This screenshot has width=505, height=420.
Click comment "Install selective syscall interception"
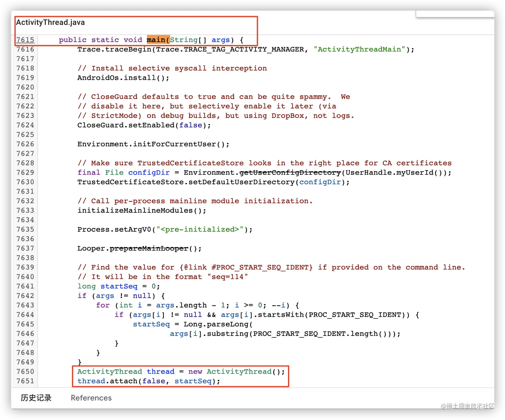click(172, 68)
